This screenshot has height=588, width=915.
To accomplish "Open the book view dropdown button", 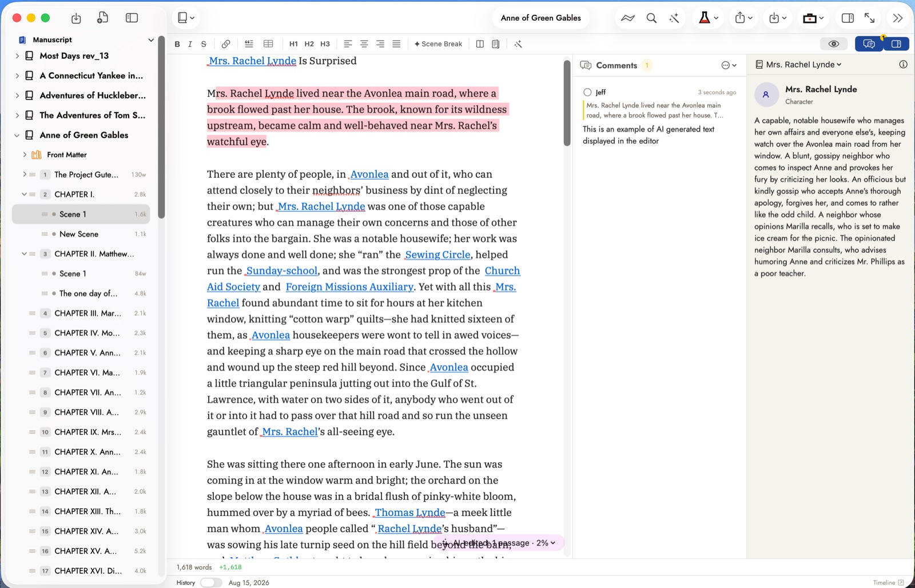I will 186,18.
